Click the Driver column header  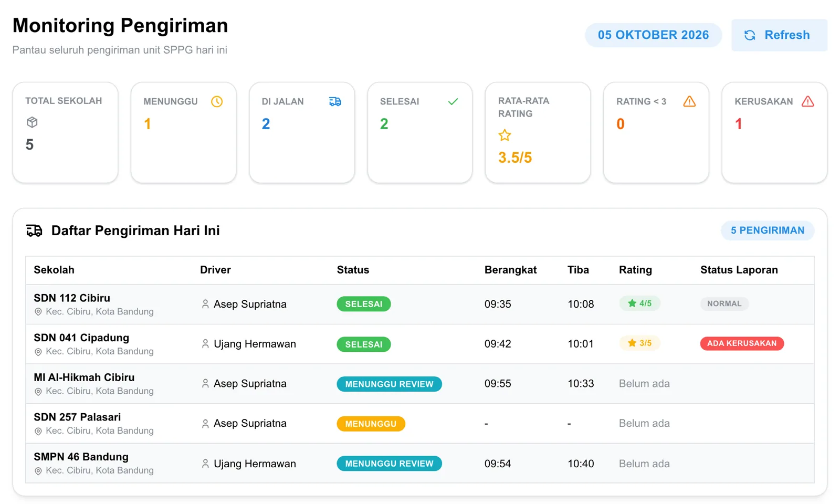pos(215,270)
